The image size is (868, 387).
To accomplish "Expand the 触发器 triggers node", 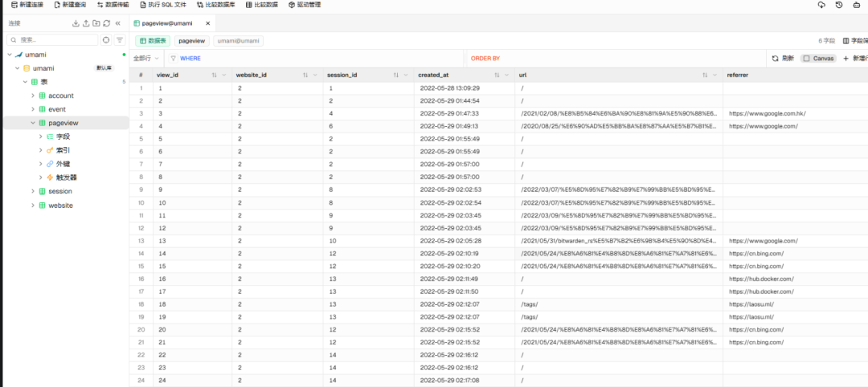I will (40, 177).
